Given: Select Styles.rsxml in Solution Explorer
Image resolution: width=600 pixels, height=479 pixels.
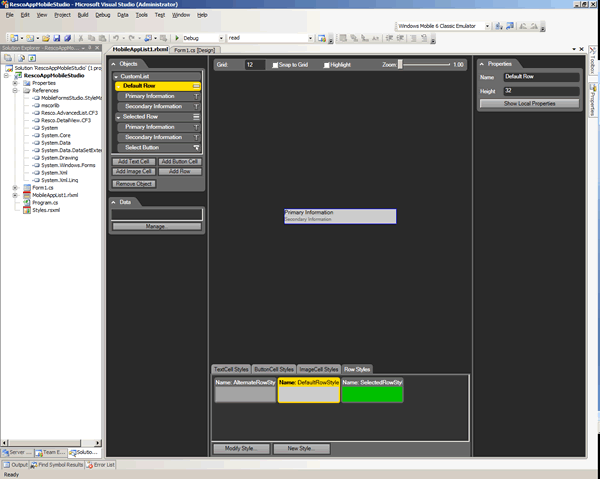Looking at the screenshot, I should (x=46, y=210).
